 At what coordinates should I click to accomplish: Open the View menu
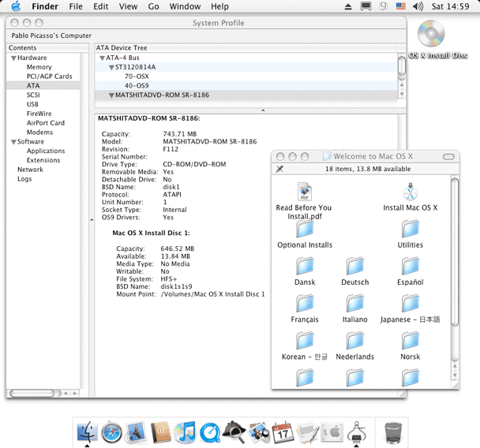128,6
